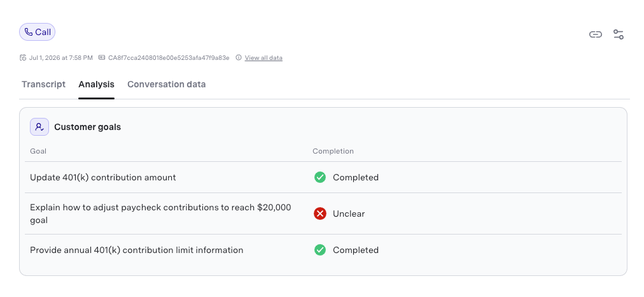
Task: Click the Customer goals heading
Action: [x=87, y=127]
